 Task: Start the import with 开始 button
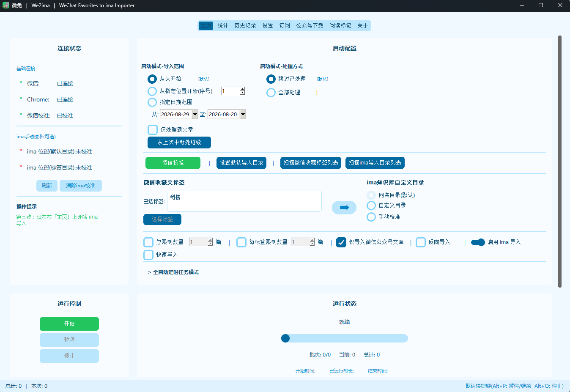pos(69,324)
